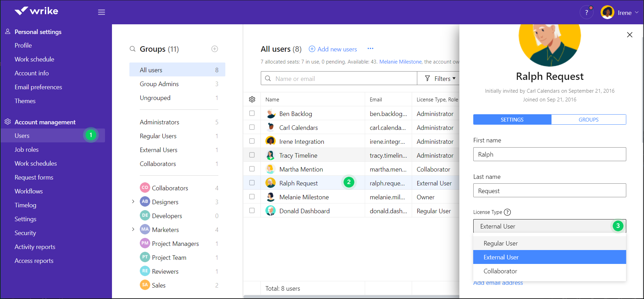The height and width of the screenshot is (299, 644).
Task: Click the SA Sales group badge
Action: 145,285
